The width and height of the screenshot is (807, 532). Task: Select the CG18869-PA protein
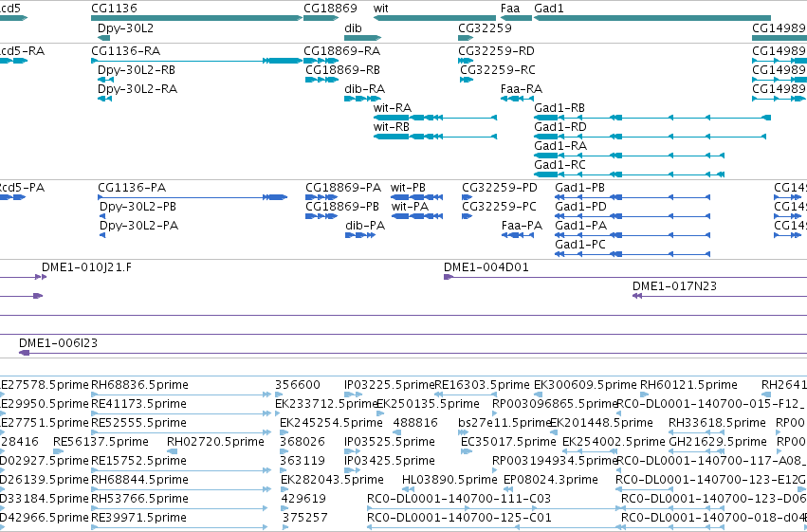322,197
